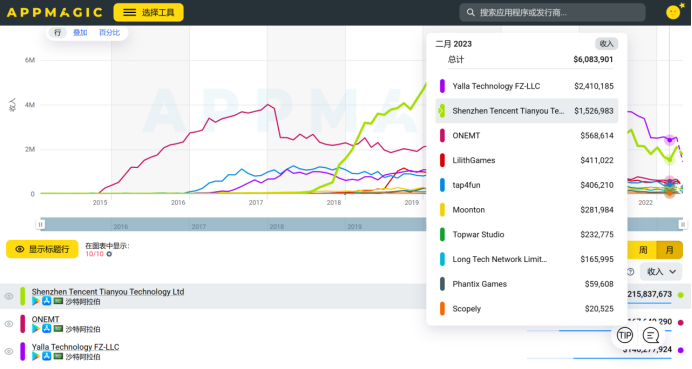The image size is (692, 369).
Task: Click the App Store icon under Yalla Technology
Action: 47,356
